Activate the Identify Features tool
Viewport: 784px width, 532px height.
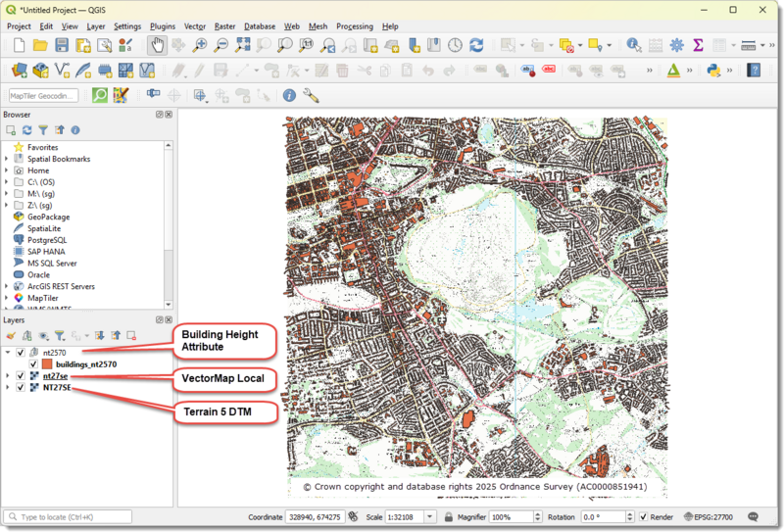[x=633, y=45]
